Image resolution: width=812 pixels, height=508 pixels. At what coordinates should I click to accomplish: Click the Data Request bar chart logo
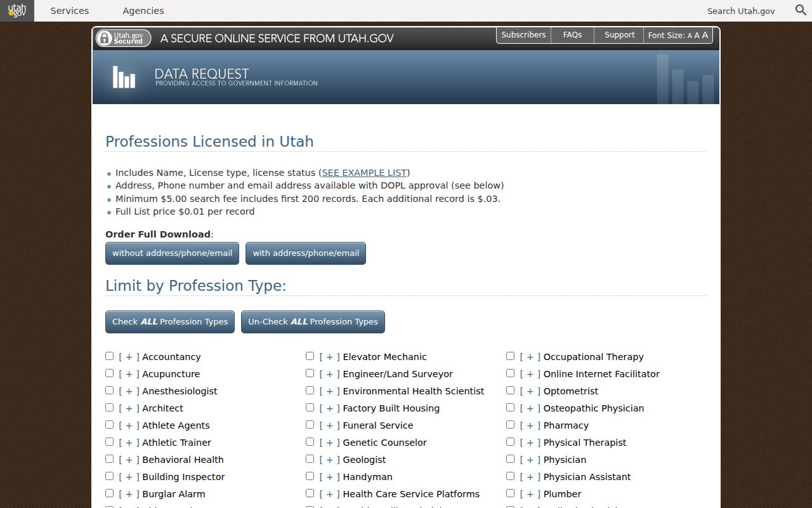124,77
